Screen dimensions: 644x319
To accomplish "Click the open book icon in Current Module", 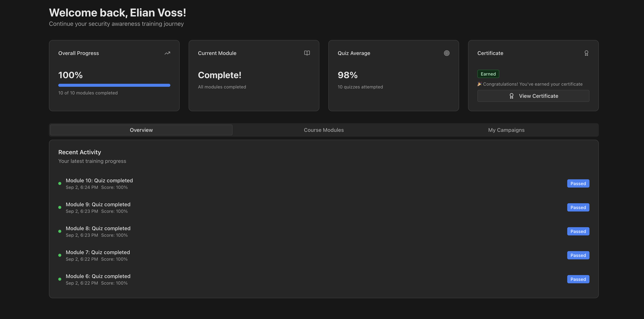I will (307, 53).
